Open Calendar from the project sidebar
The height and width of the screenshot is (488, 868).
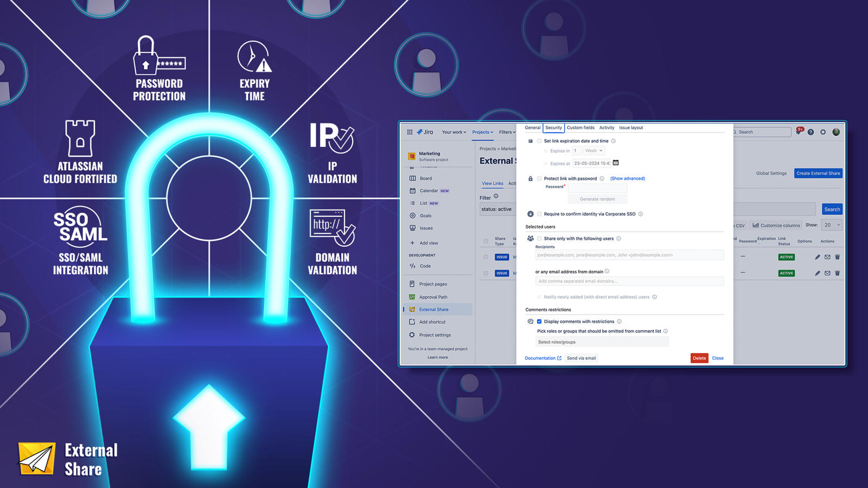430,190
